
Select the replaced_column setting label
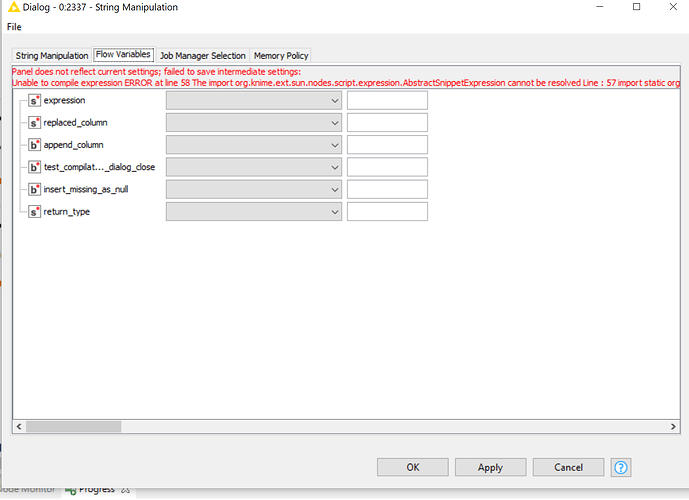(75, 123)
